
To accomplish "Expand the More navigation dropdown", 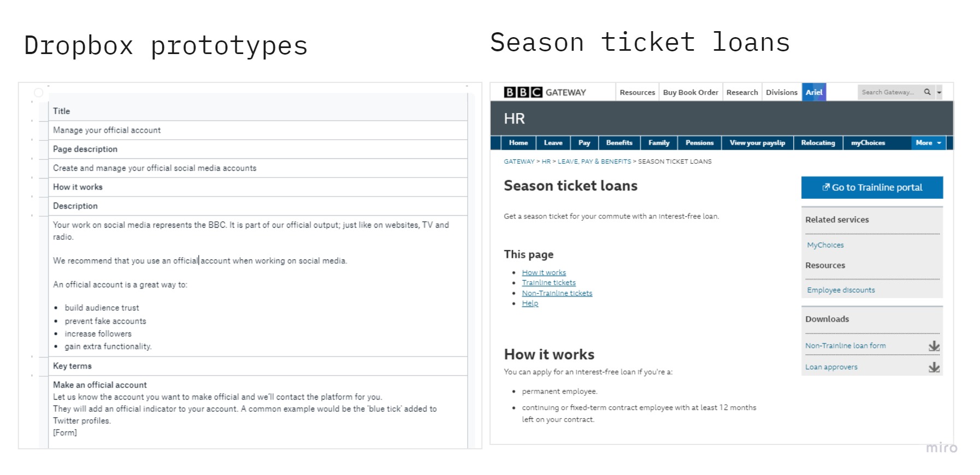I will [928, 143].
